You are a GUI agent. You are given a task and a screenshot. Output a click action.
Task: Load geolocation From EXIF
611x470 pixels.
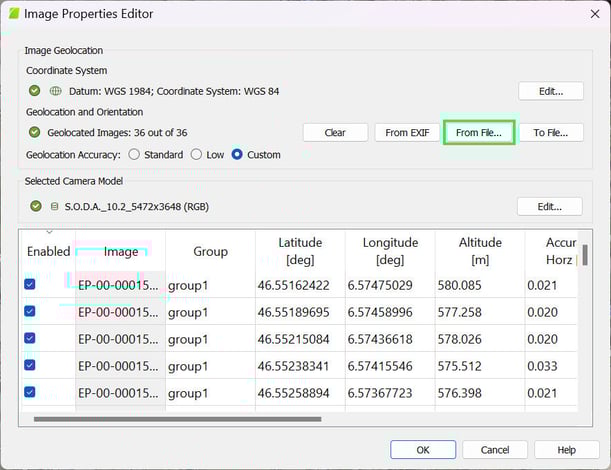point(407,133)
